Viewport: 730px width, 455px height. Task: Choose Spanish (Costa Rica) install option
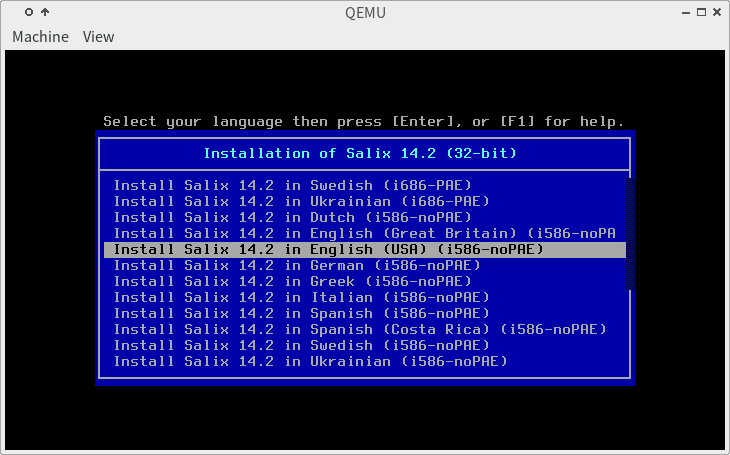[360, 329]
